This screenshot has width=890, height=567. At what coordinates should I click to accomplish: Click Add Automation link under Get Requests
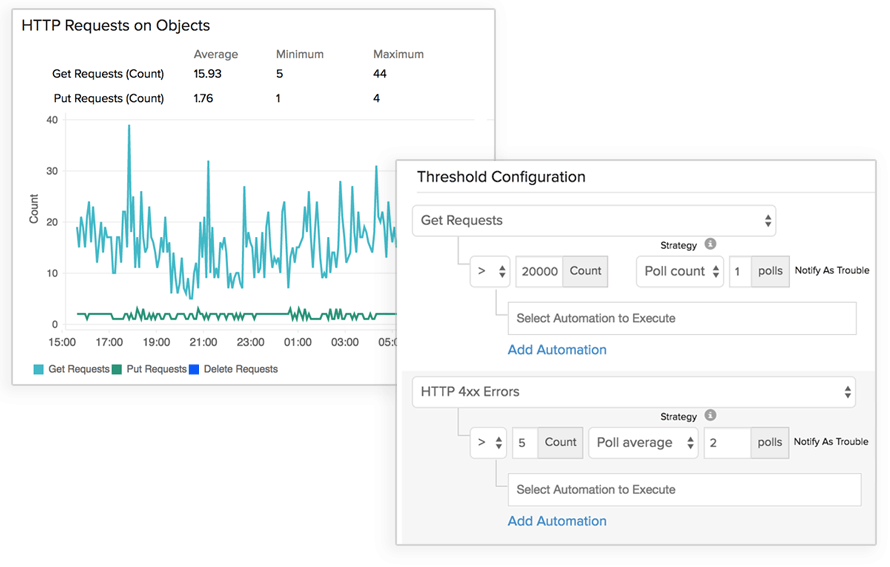pyautogui.click(x=557, y=350)
